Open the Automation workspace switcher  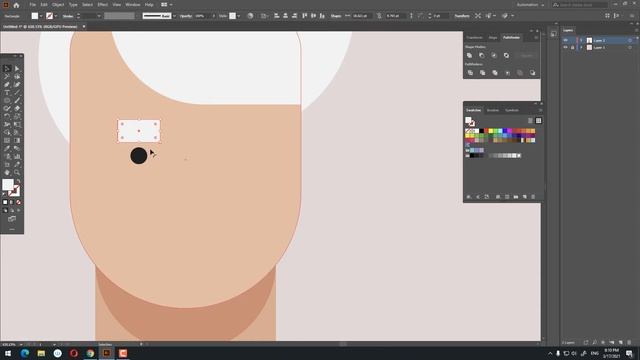tap(531, 5)
